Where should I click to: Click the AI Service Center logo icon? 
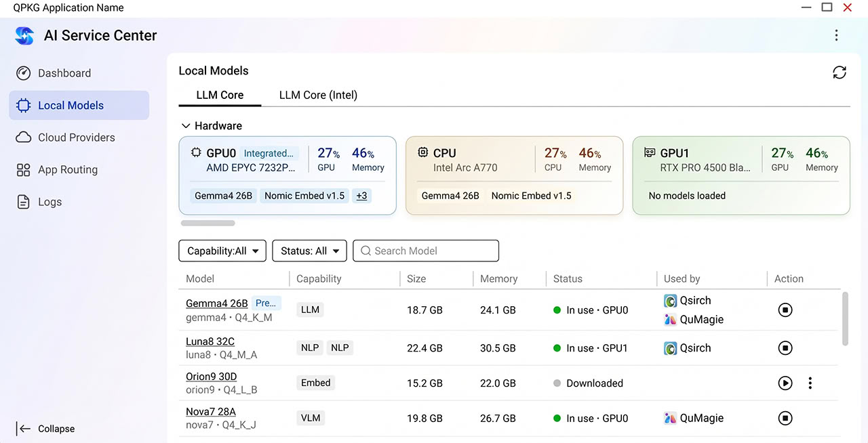tap(24, 36)
